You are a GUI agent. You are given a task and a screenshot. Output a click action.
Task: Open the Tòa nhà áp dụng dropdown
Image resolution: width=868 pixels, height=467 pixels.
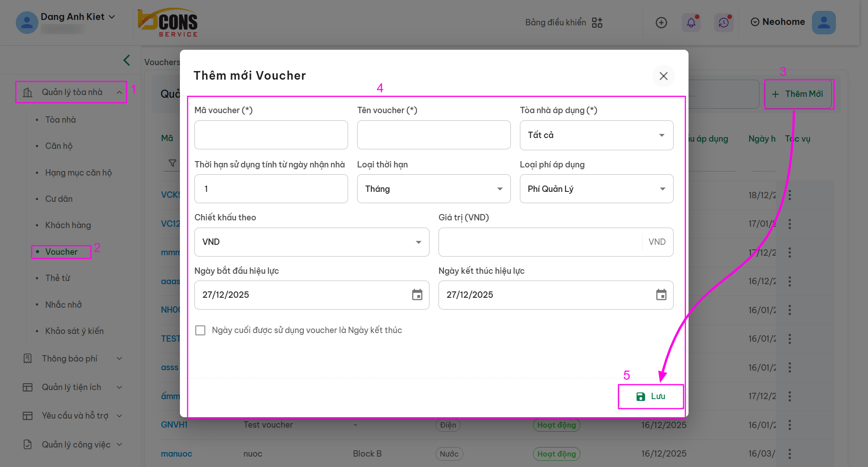(x=596, y=135)
